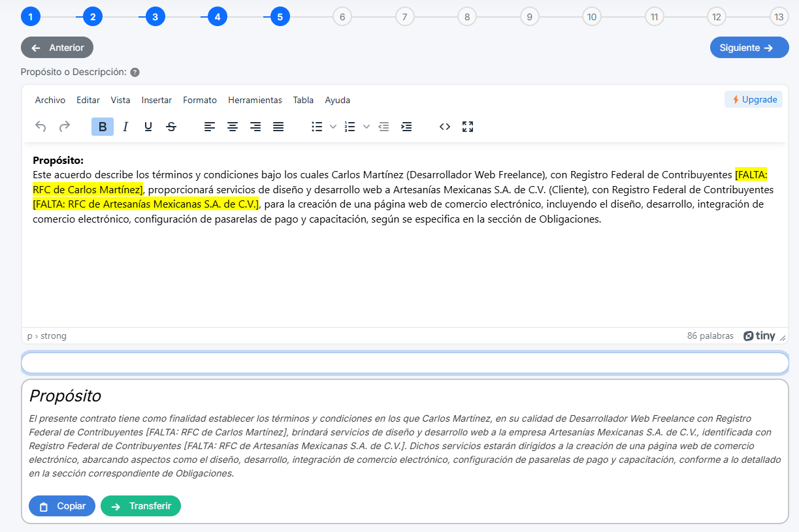Open the Ayuda menu
The height and width of the screenshot is (532, 799).
(x=338, y=100)
